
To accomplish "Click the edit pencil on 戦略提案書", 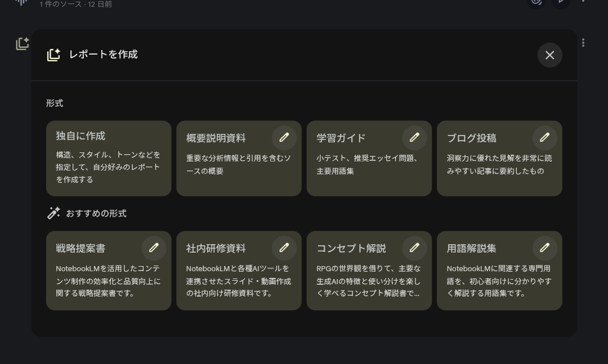I will click(x=154, y=248).
